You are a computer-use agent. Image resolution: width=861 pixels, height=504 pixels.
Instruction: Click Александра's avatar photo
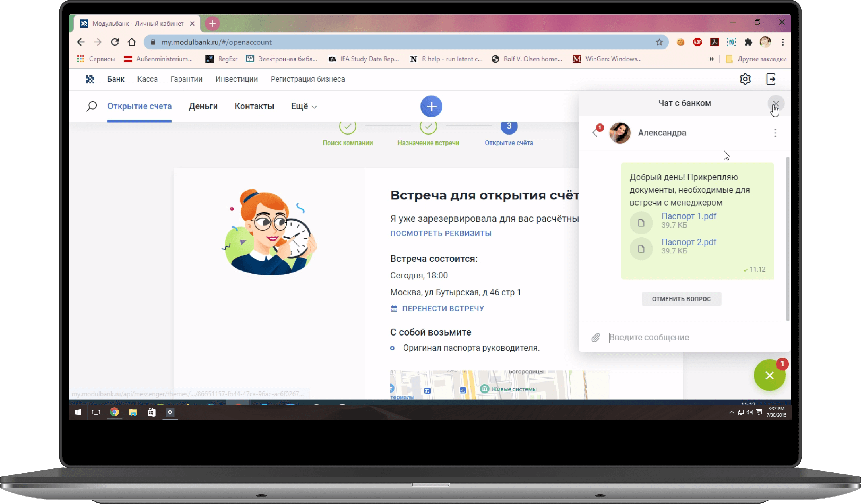620,133
